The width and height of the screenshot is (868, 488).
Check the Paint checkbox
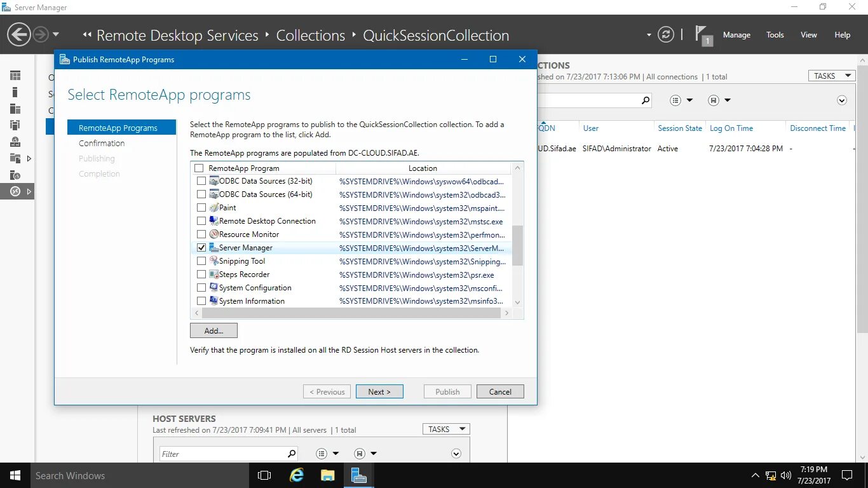click(201, 208)
